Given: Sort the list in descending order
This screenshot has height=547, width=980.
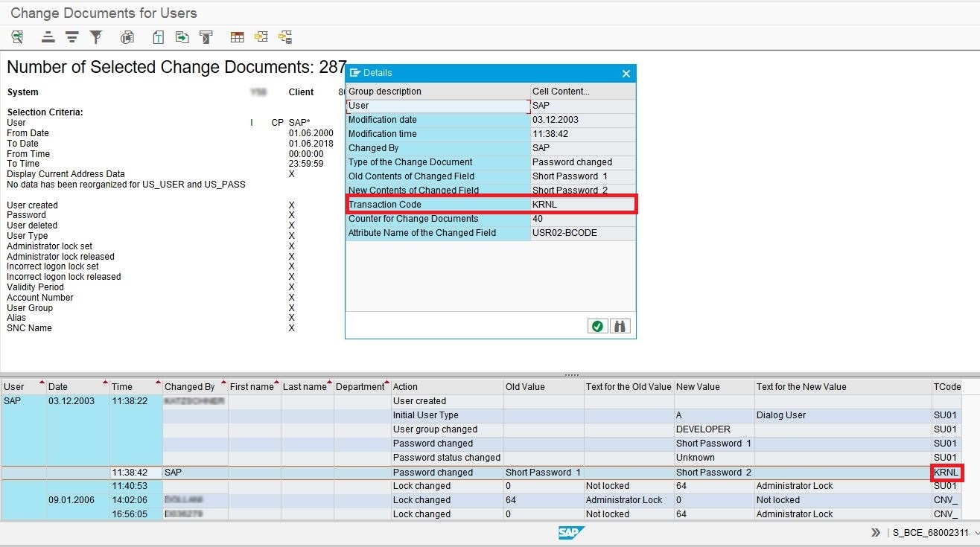Looking at the screenshot, I should [x=72, y=36].
